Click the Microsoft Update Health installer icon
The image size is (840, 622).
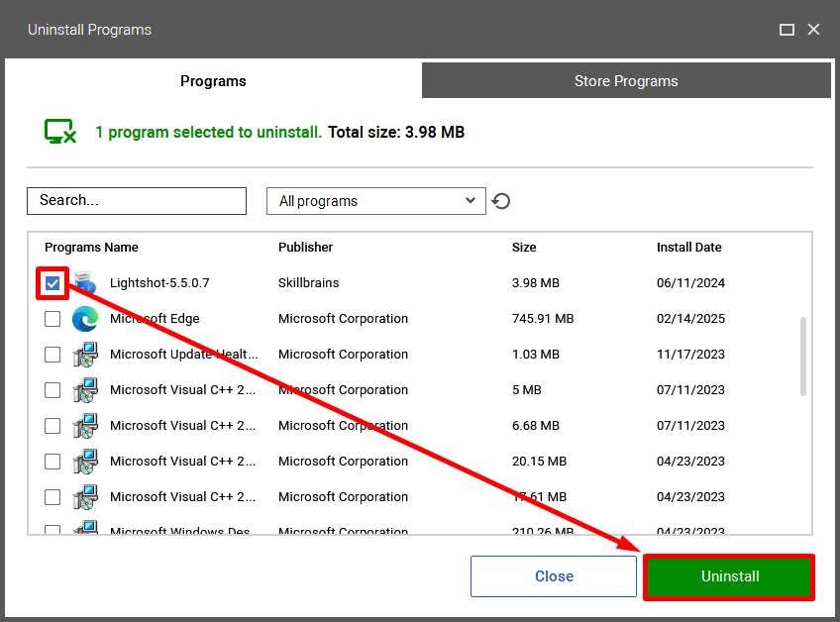point(85,355)
